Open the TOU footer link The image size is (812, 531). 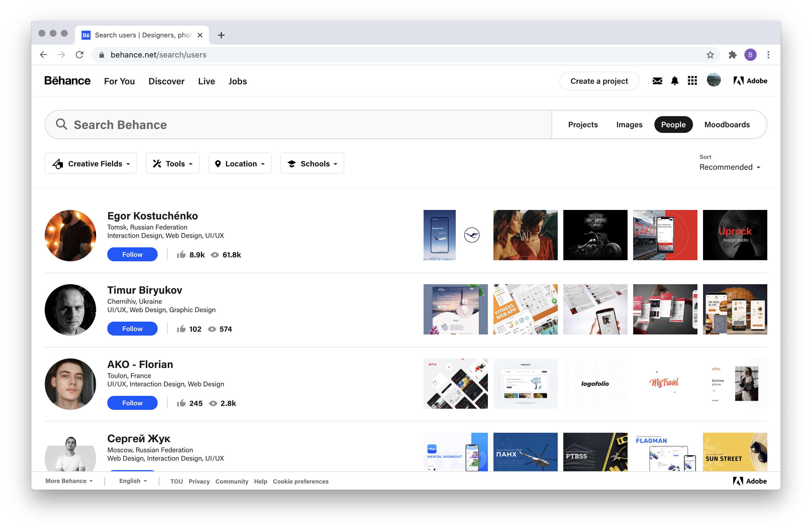point(176,481)
